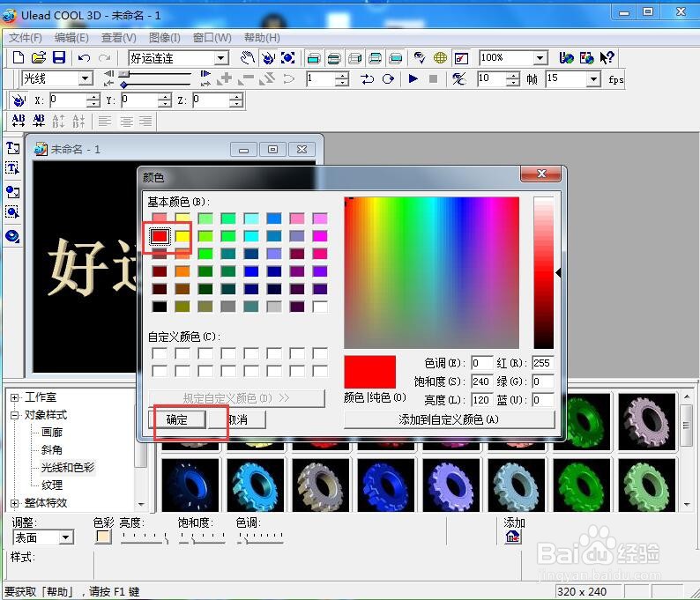The height and width of the screenshot is (600, 700).
Task: Click the 红(R) value field
Action: tap(543, 363)
